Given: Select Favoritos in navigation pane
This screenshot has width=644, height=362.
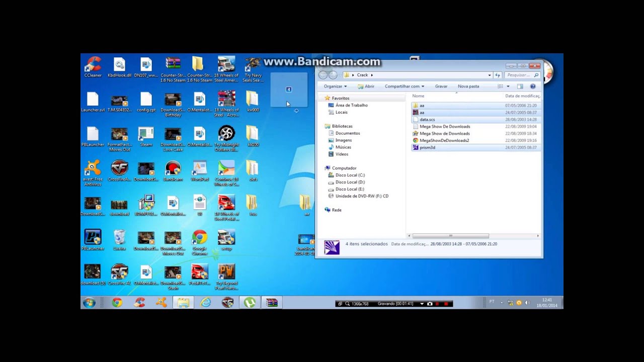Looking at the screenshot, I should coord(340,98).
